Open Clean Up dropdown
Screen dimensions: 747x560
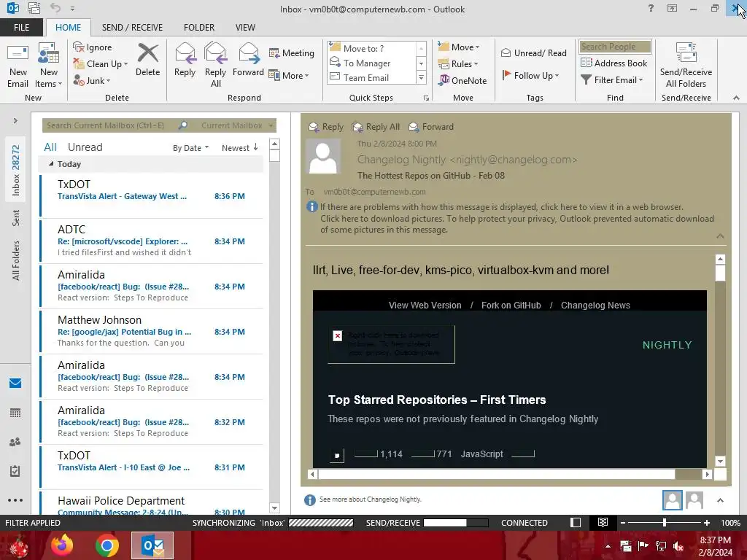(x=101, y=64)
